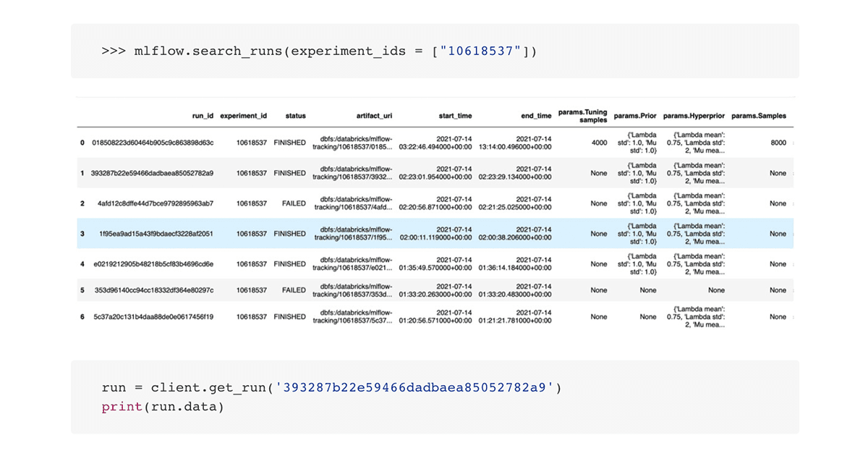Viewport: 868px width, 456px height.
Task: Click the artifact_uri column header
Action: click(374, 116)
